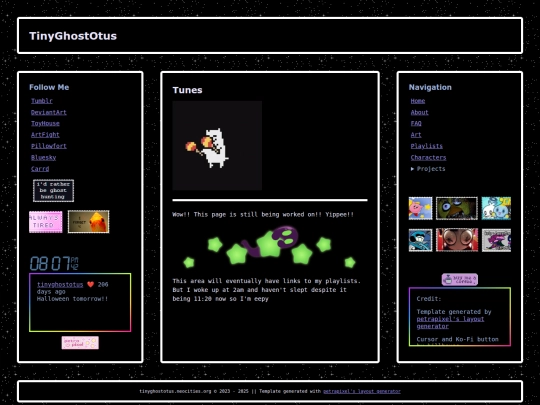Screen dimensions: 540x405
Task: Click the red big-eyed character stamp
Action: (x=457, y=240)
